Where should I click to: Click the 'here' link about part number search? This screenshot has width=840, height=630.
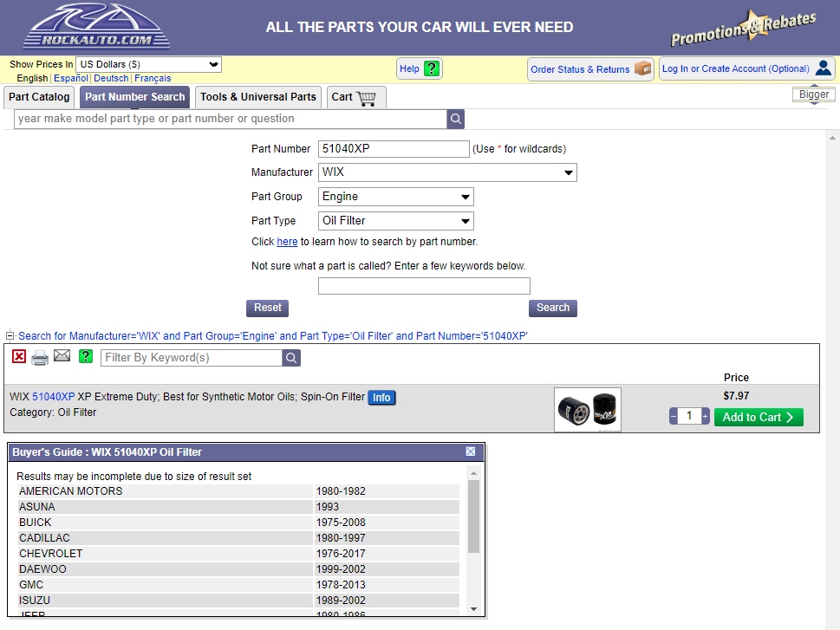click(287, 242)
